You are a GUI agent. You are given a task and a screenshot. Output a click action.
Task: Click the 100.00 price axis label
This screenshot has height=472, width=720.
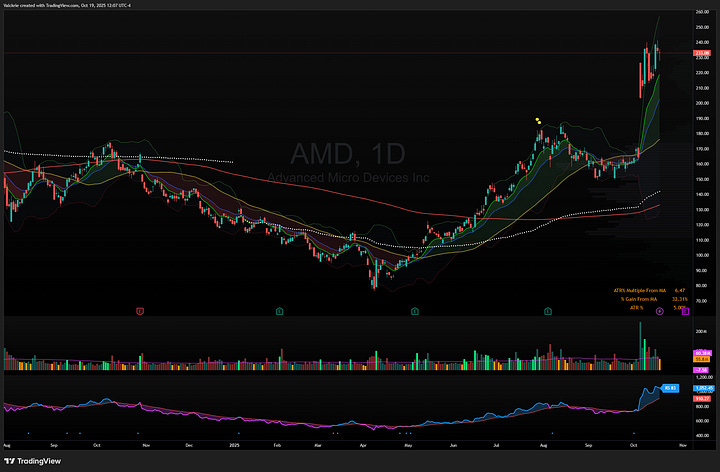[x=703, y=255]
